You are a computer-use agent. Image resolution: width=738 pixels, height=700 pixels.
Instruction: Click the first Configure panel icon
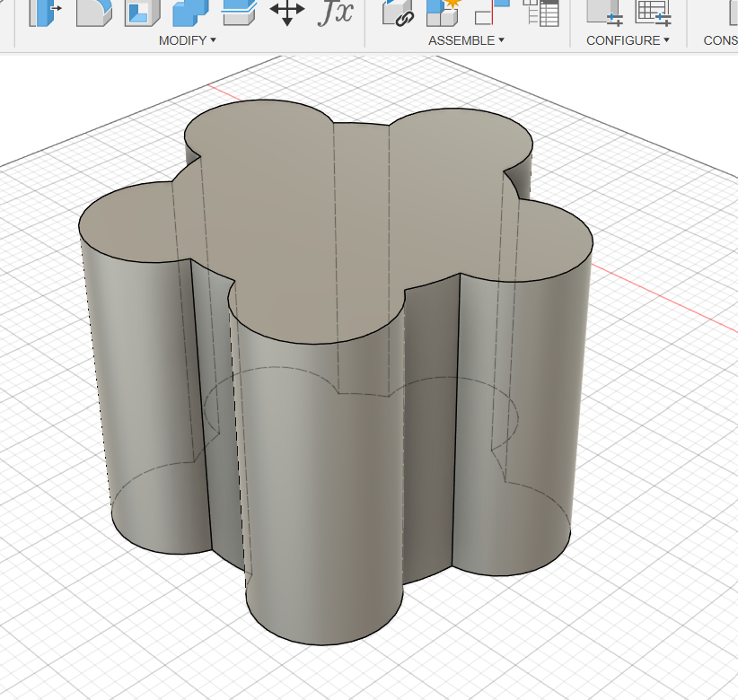coord(605,13)
